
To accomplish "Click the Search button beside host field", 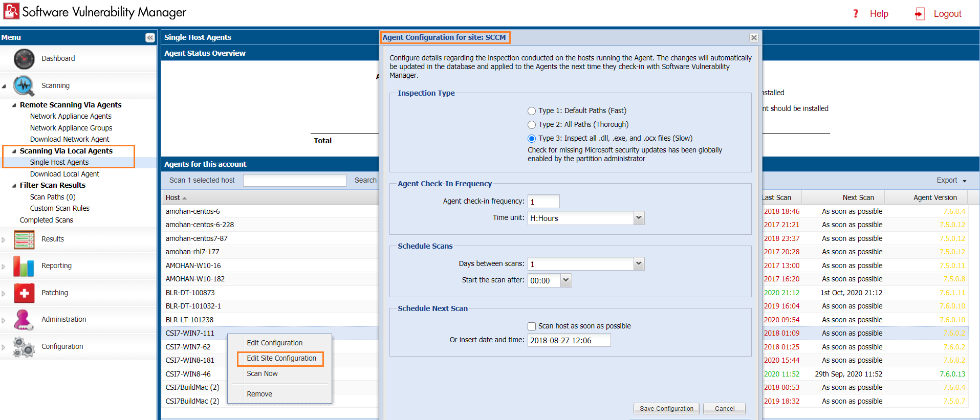I will [365, 180].
